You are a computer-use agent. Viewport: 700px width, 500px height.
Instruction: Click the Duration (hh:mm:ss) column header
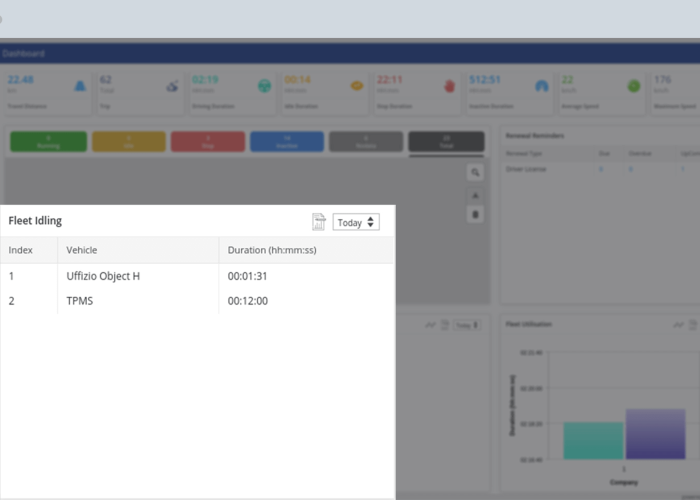pyautogui.click(x=272, y=250)
